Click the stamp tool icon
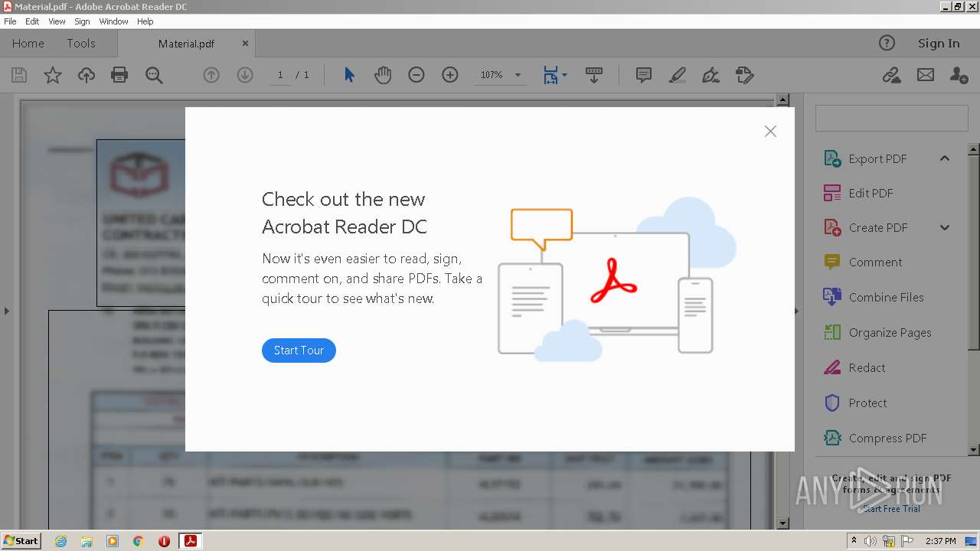980x551 pixels. [745, 75]
